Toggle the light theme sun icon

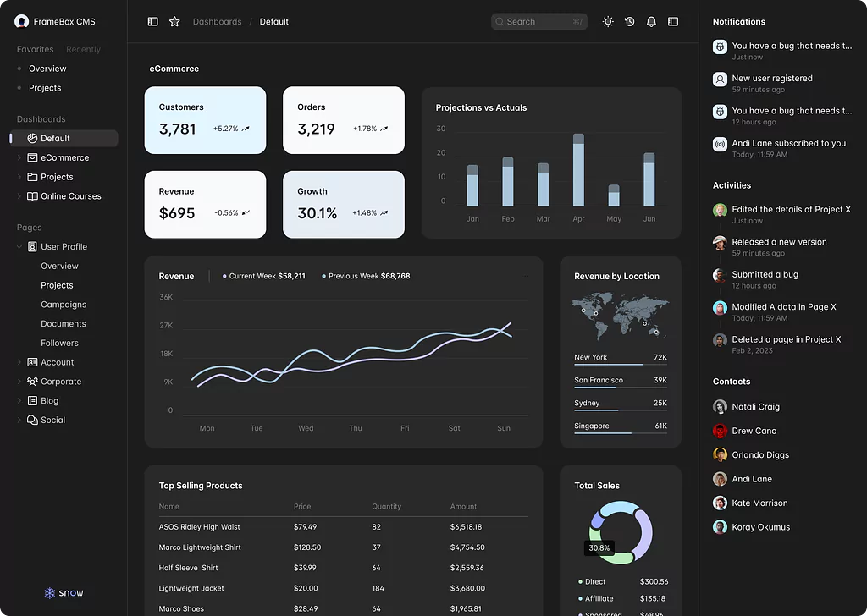[608, 21]
